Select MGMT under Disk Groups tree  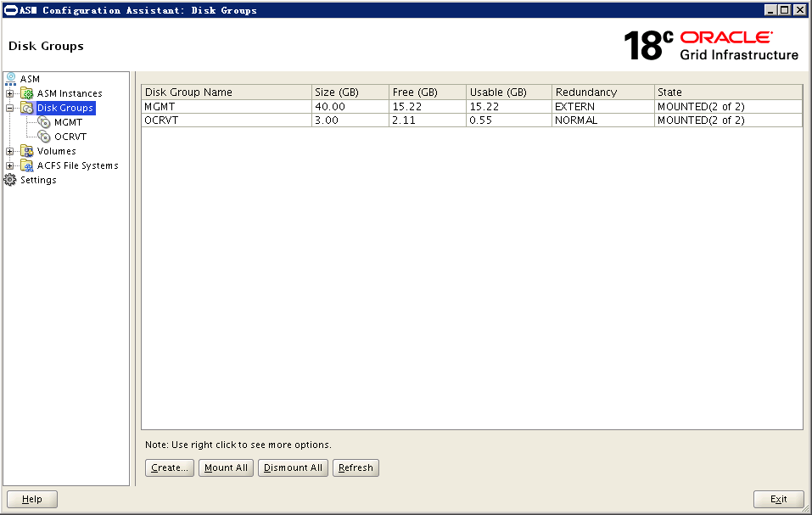tap(68, 123)
